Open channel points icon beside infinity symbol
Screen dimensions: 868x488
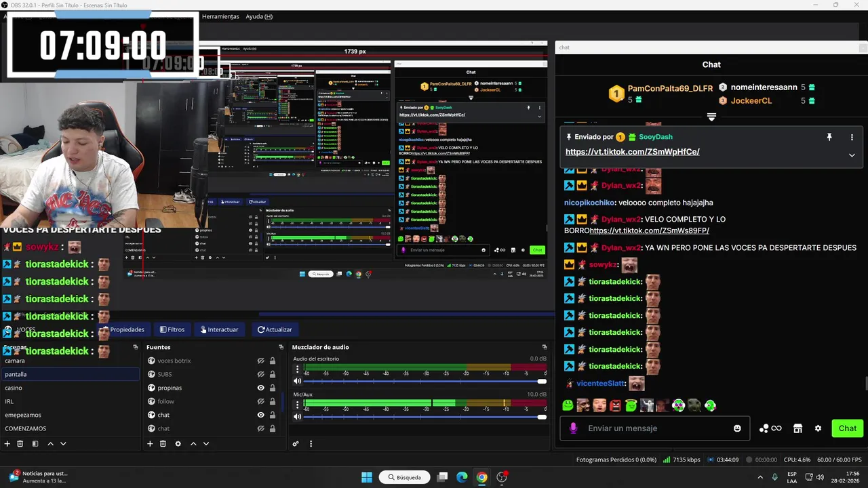[x=764, y=428]
